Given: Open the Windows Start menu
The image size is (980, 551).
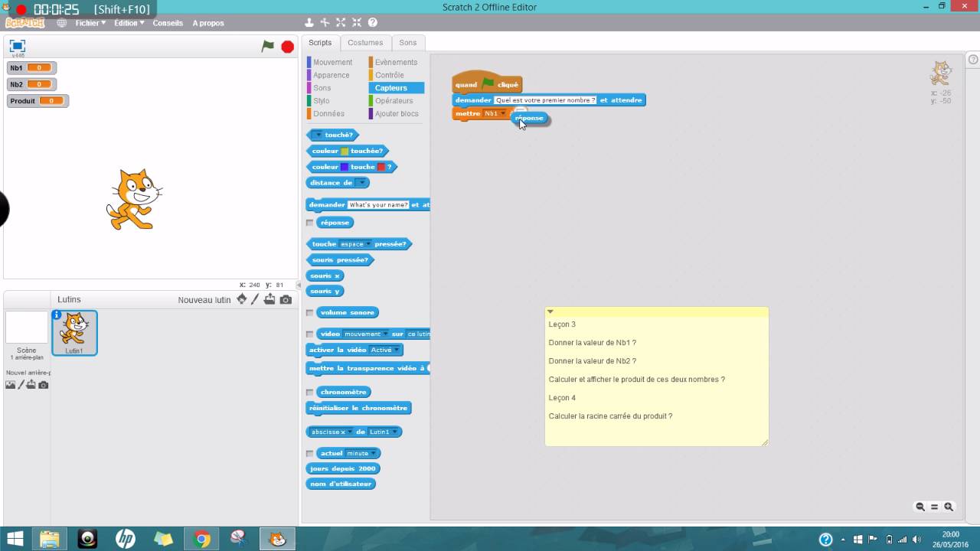Looking at the screenshot, I should (15, 539).
